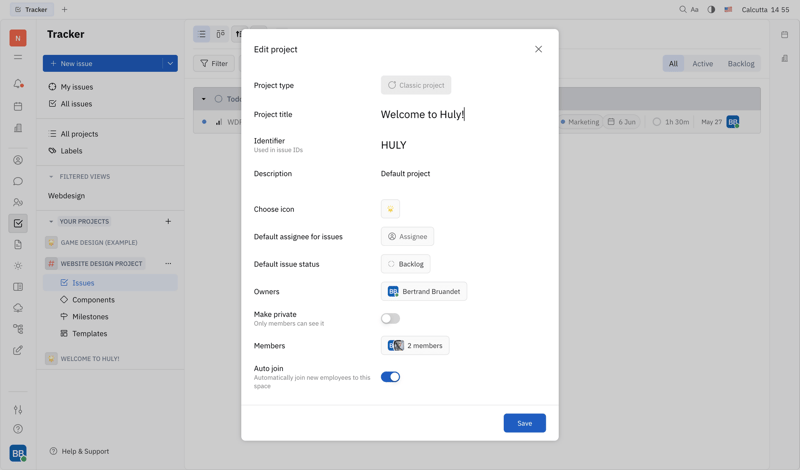Switch to the Backlog issues tab
800x470 pixels.
741,63
